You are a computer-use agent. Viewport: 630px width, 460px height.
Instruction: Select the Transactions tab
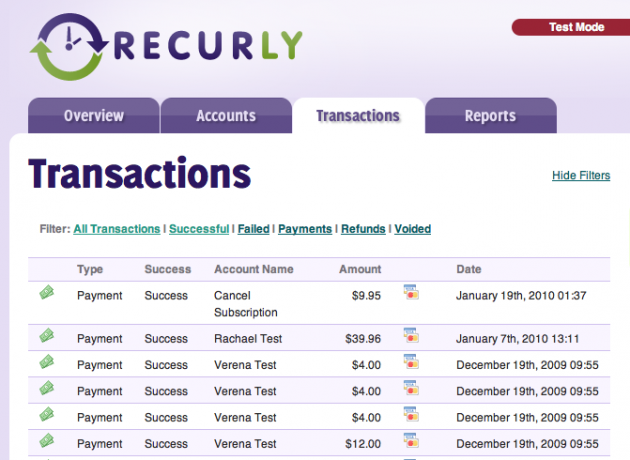(358, 115)
